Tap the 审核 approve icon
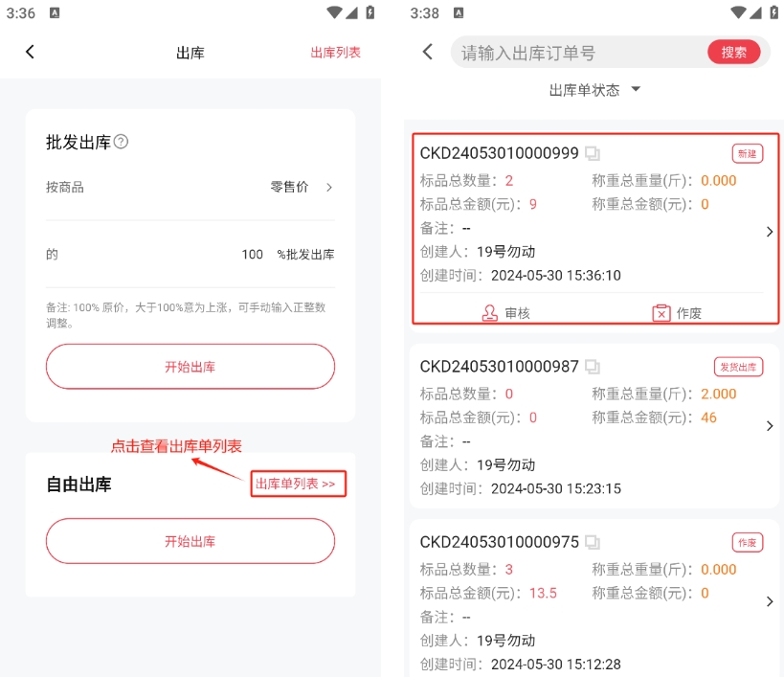 (490, 312)
